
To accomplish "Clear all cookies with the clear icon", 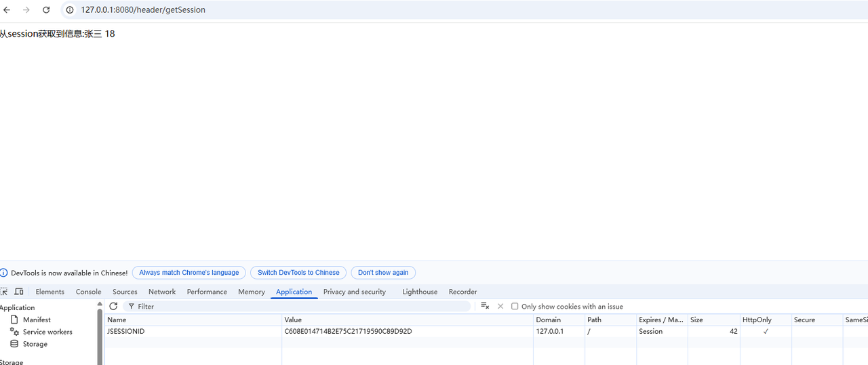I will [485, 307].
